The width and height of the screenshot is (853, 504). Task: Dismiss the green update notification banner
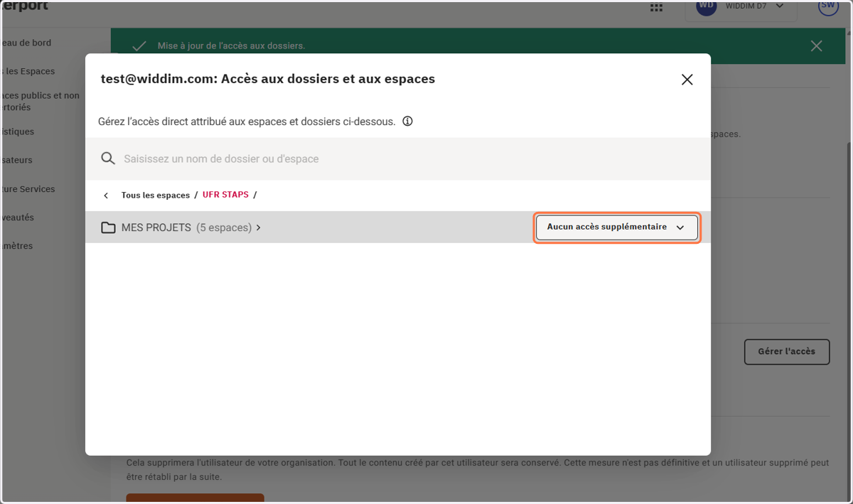tap(816, 45)
